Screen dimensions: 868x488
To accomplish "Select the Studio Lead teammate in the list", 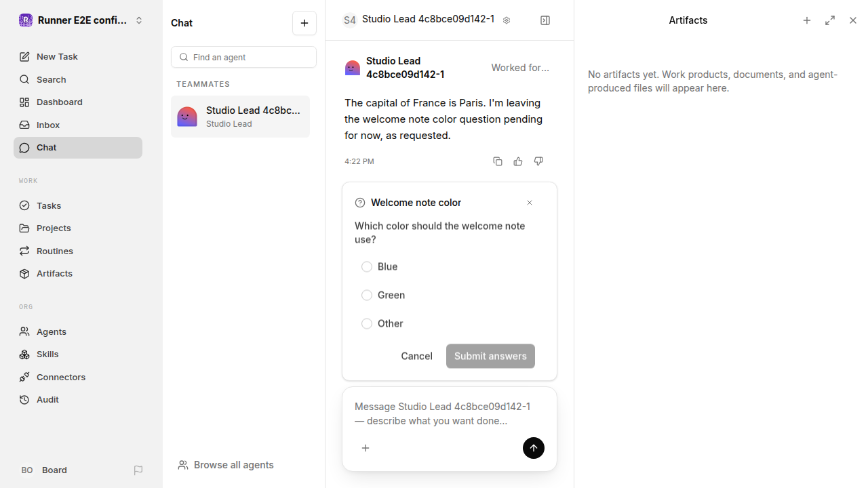I will [x=240, y=117].
